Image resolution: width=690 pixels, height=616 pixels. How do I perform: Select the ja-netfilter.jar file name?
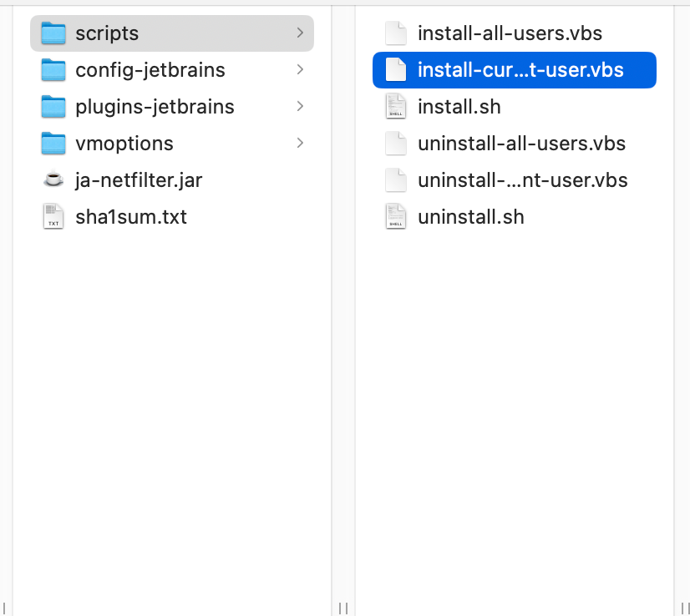[139, 180]
